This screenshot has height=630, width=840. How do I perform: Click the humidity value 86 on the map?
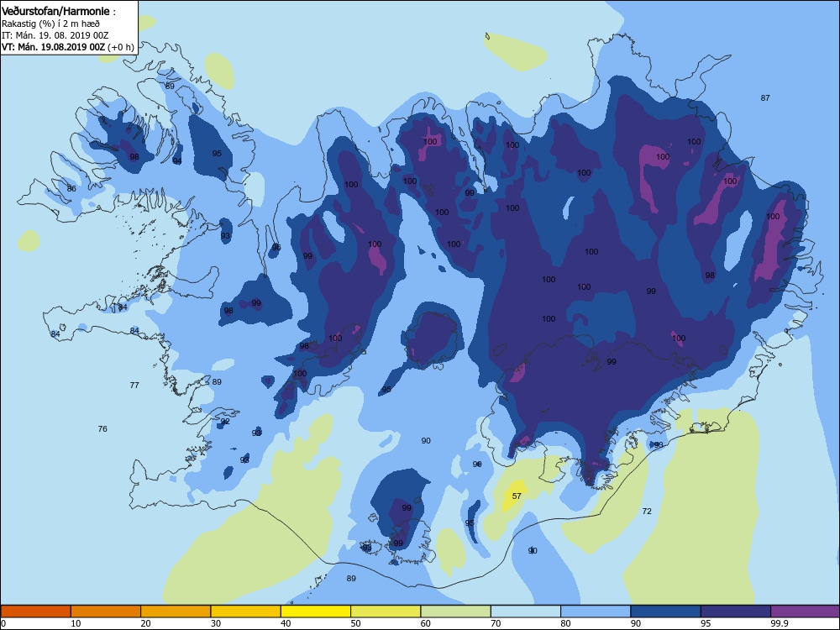[x=71, y=188]
